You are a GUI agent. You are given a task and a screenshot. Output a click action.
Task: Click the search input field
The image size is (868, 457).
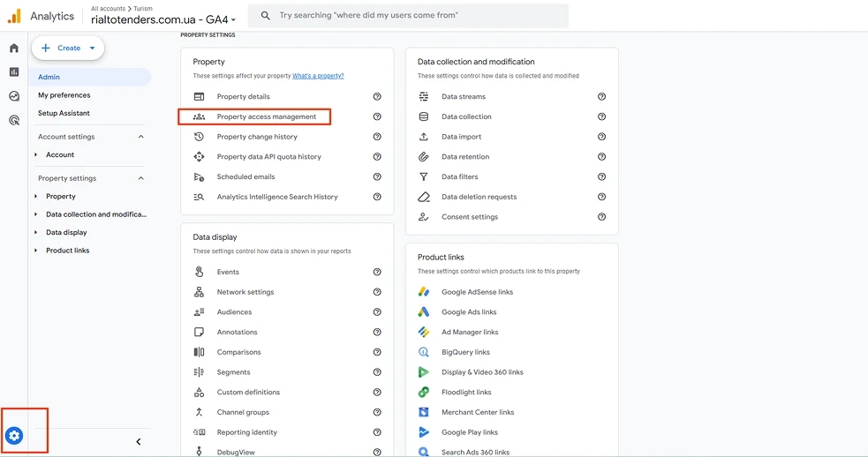tap(408, 16)
